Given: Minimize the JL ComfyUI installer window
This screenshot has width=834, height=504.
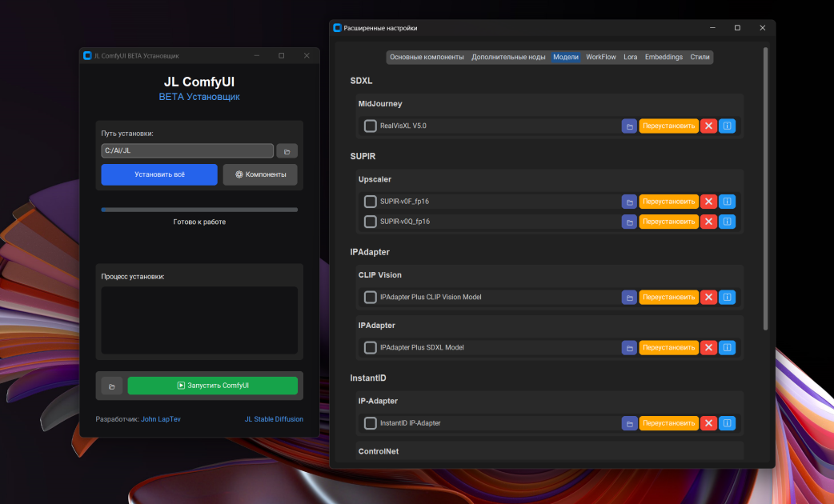Looking at the screenshot, I should 257,56.
